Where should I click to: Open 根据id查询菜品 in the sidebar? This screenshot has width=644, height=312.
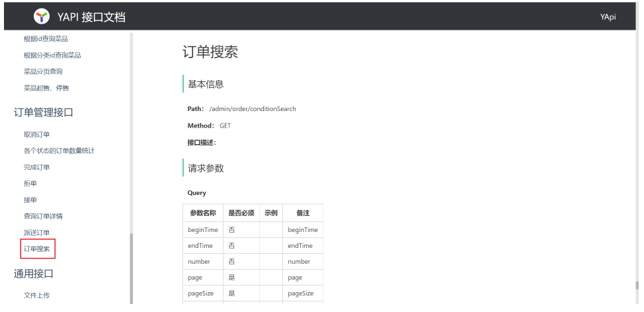pyautogui.click(x=46, y=39)
